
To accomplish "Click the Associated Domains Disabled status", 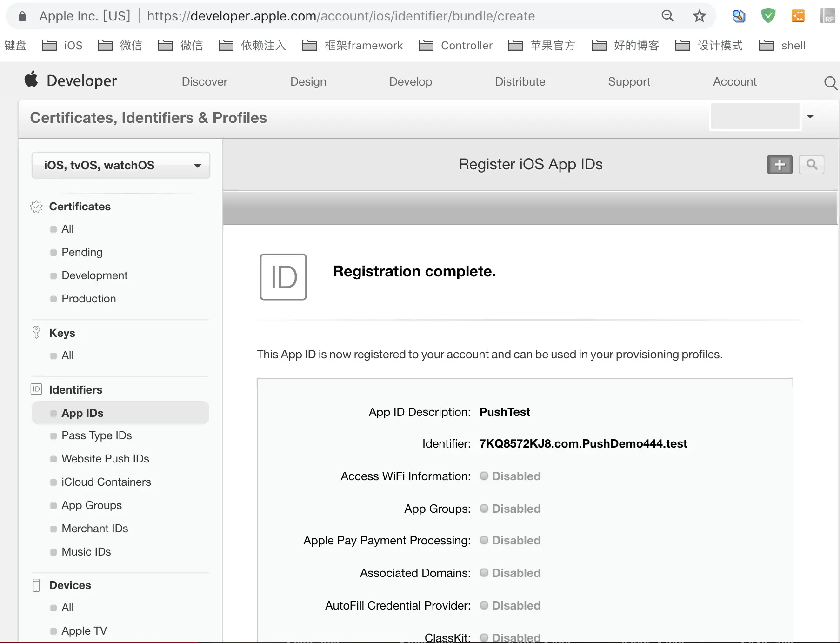I will pyautogui.click(x=510, y=573).
